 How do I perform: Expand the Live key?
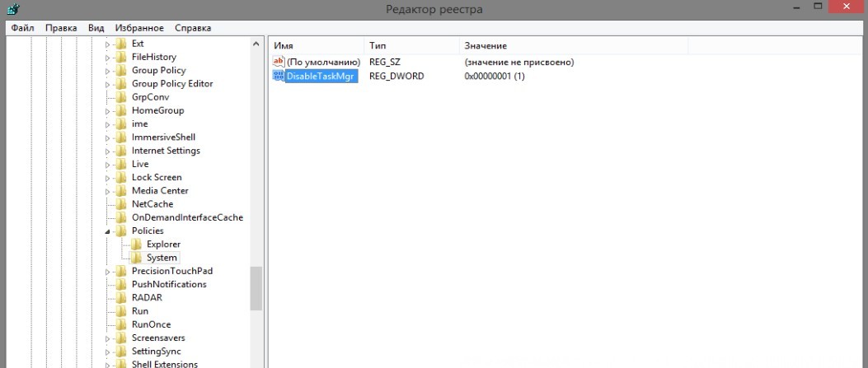tap(108, 164)
